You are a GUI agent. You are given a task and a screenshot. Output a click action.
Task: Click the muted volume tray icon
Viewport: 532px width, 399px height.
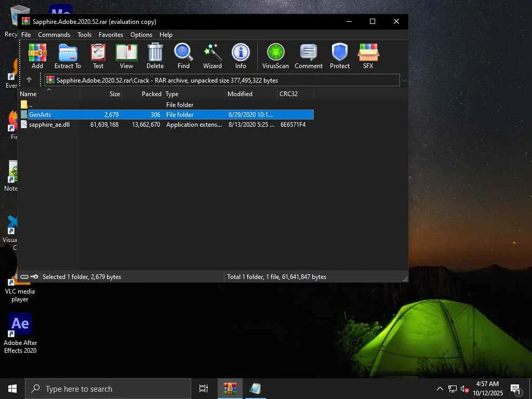[x=464, y=389]
